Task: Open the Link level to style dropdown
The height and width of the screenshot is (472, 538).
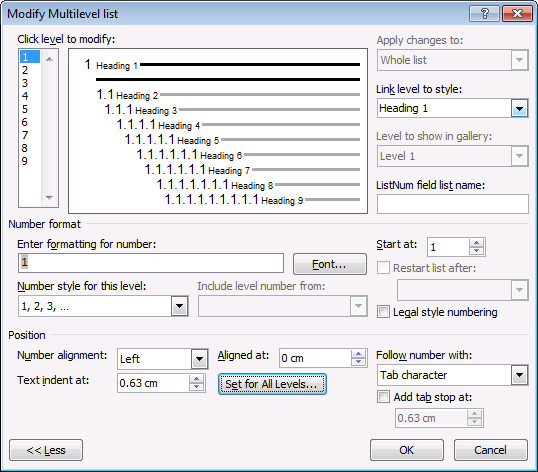Action: coord(519,108)
